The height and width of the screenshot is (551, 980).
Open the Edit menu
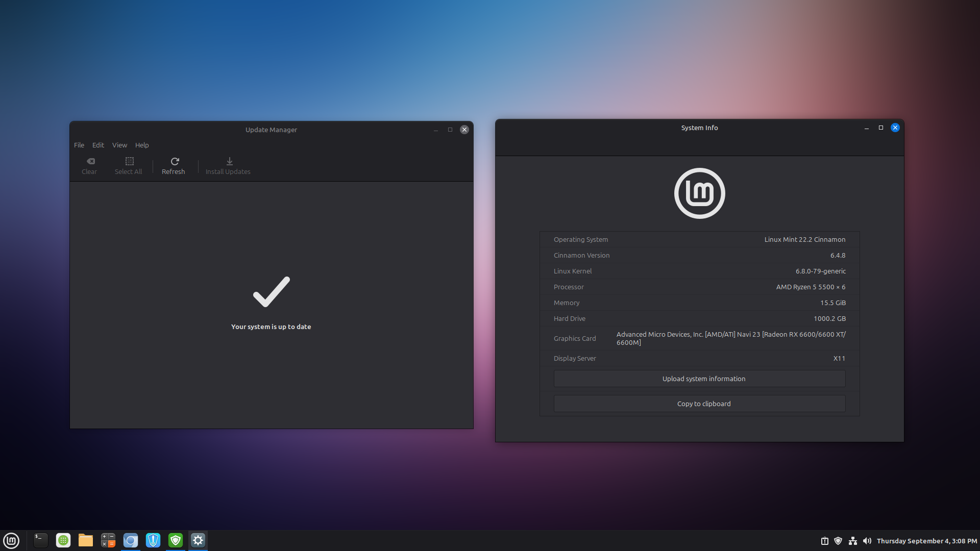(x=98, y=145)
